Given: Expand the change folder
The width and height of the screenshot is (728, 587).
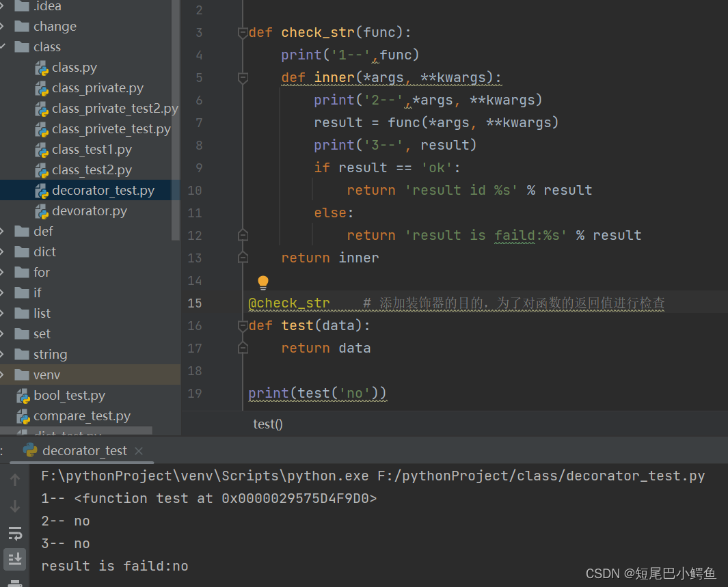Looking at the screenshot, I should pyautogui.click(x=2, y=27).
